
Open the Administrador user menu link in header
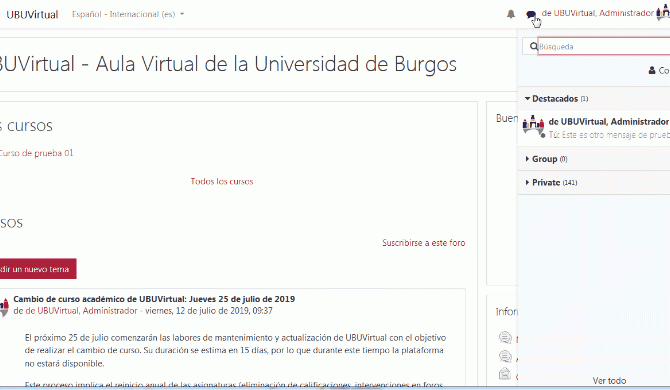[x=597, y=13]
